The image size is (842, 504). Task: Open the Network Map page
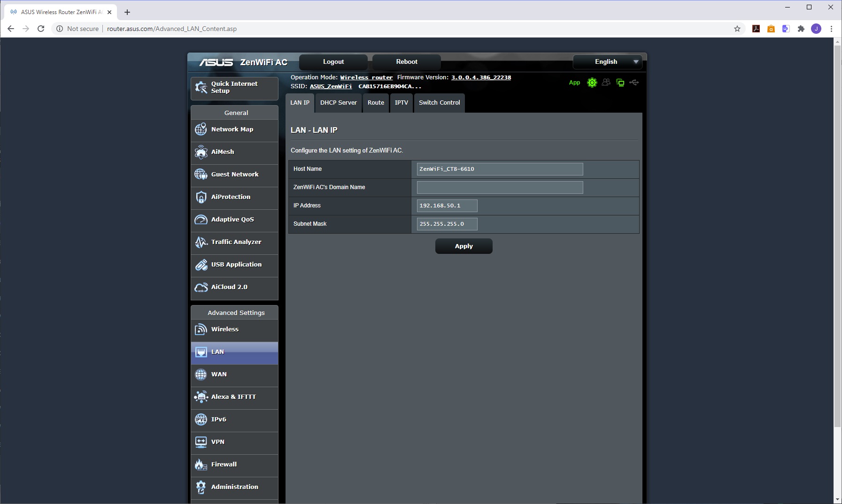(x=234, y=130)
